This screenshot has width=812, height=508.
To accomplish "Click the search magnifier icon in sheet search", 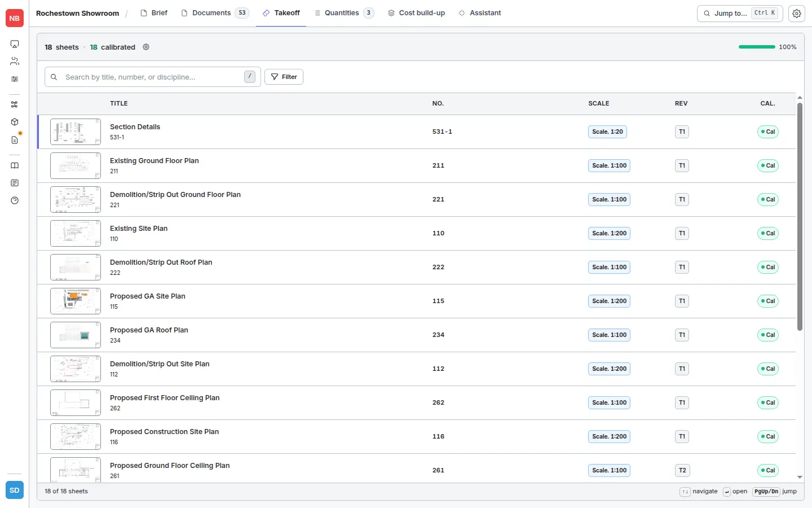I will (54, 77).
